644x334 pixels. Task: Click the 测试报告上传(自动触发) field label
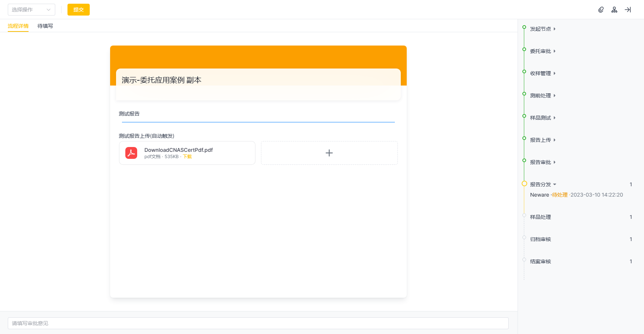point(146,136)
